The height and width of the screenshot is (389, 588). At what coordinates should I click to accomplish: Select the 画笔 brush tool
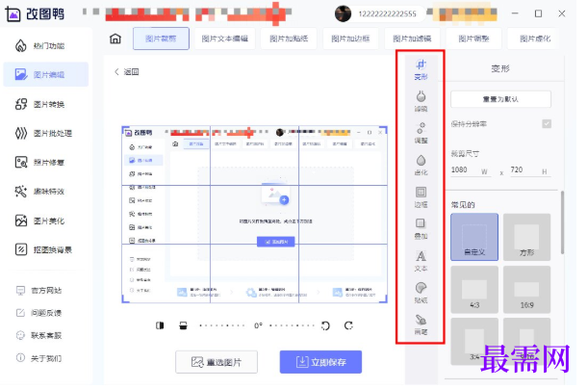[x=421, y=325]
